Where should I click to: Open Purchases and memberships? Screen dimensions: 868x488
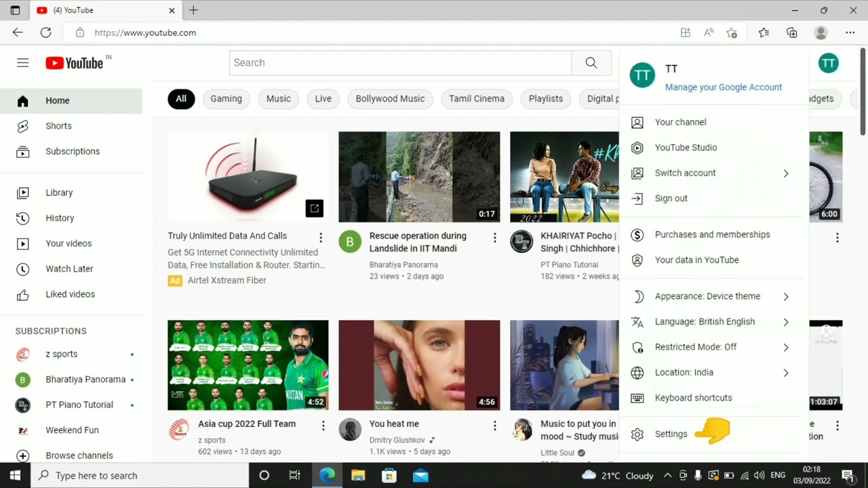pos(711,235)
